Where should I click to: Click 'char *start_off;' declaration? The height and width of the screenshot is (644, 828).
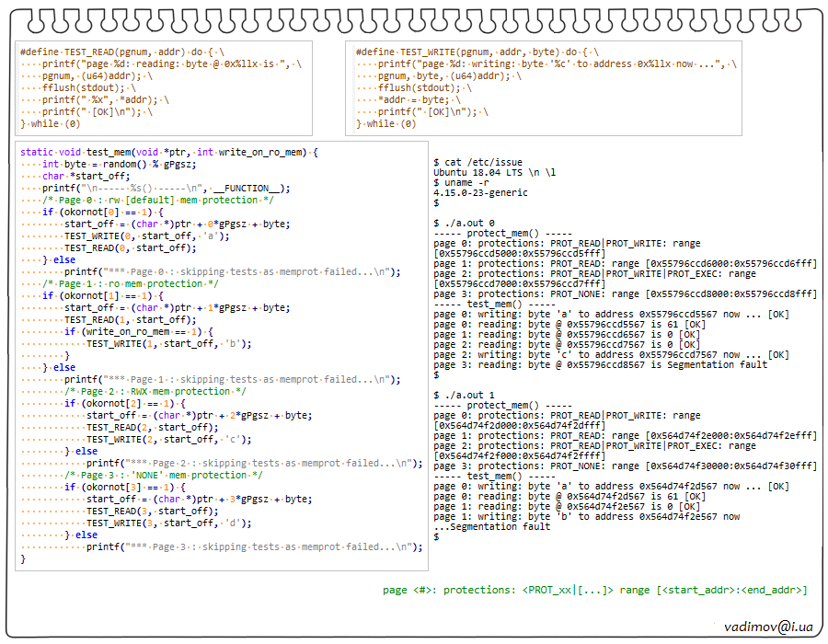click(x=86, y=176)
